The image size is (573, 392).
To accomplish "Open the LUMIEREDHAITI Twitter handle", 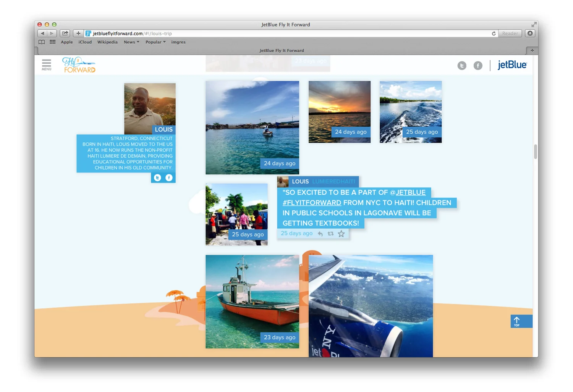I will (333, 181).
